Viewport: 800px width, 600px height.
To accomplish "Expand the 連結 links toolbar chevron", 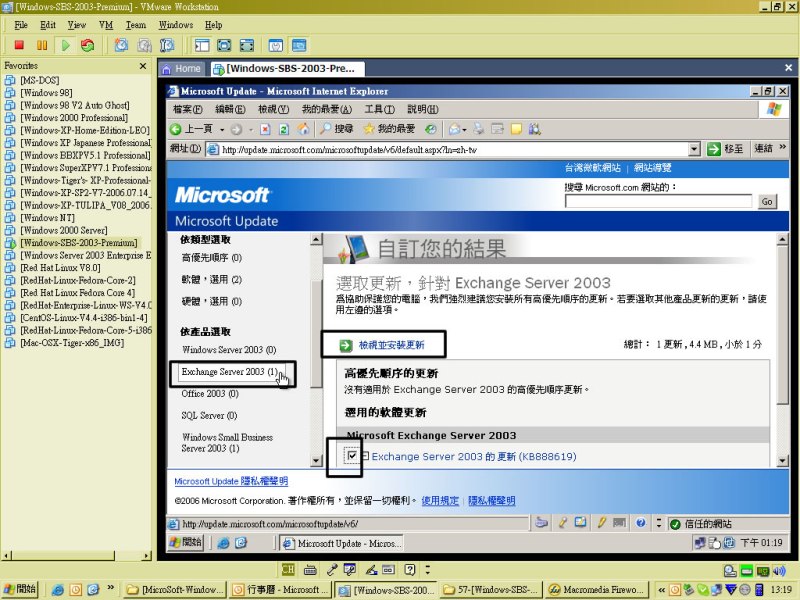I will [782, 147].
